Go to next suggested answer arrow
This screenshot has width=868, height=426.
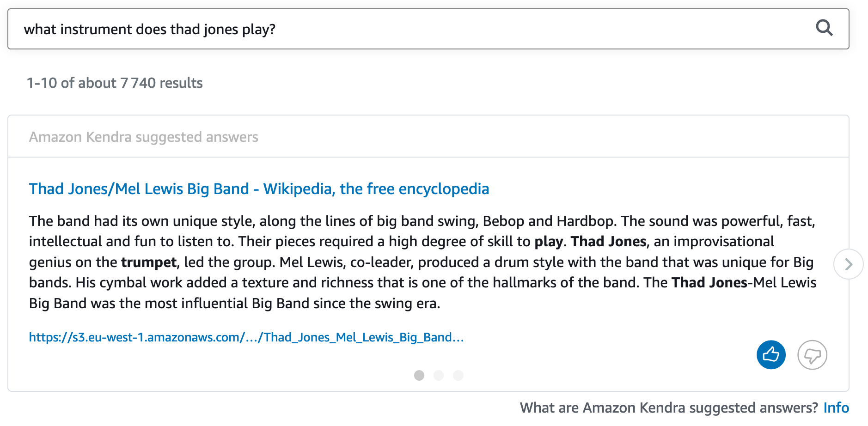[x=848, y=264]
